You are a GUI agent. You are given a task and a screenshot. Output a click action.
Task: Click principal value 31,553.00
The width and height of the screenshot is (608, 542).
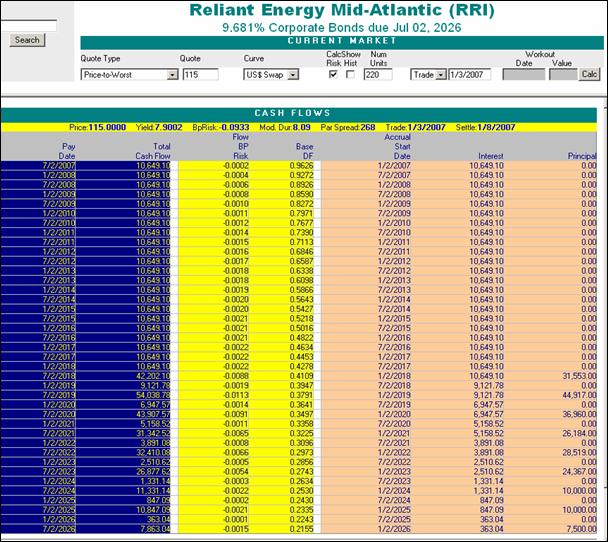[579, 376]
